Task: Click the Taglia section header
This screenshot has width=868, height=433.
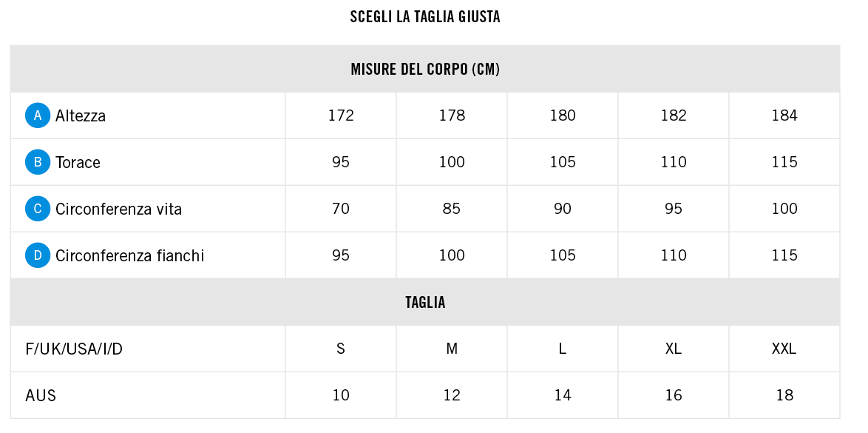Action: pos(425,302)
